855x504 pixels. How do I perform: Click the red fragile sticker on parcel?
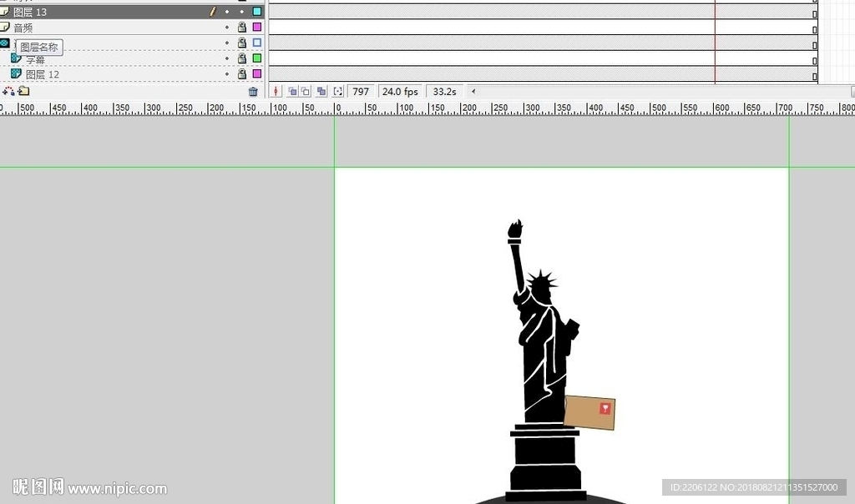coord(605,408)
